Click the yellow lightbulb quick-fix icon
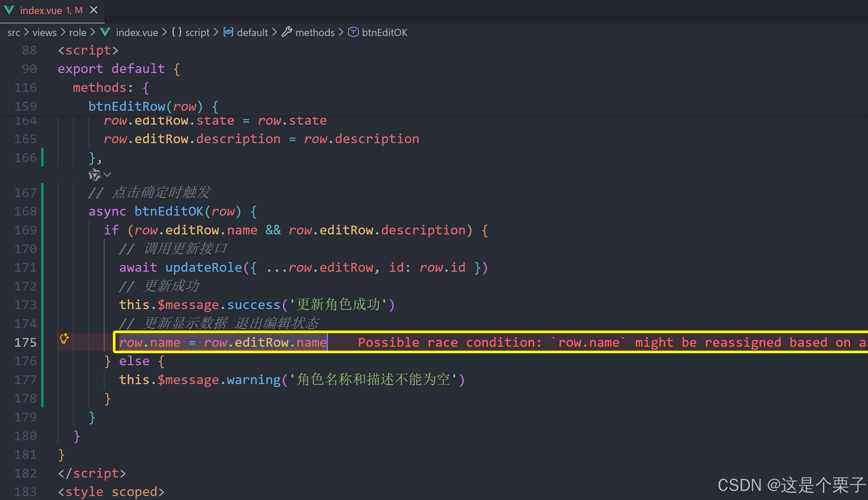Viewport: 868px width, 500px height. (64, 338)
